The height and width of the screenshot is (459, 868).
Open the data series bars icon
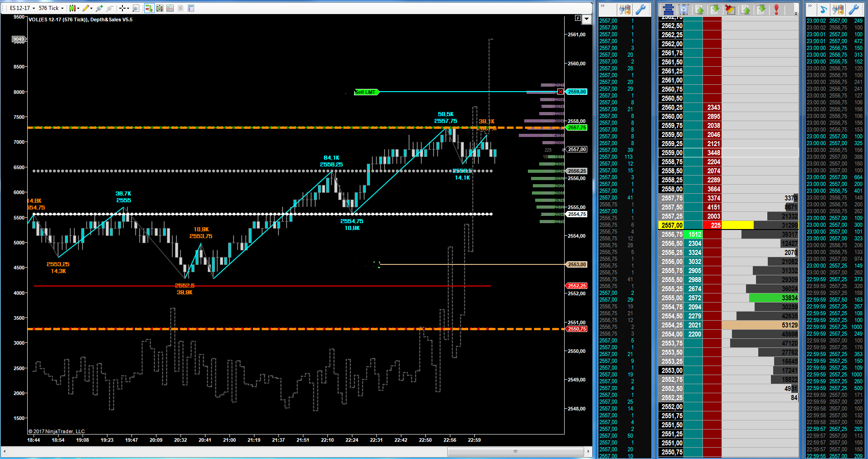160,8
